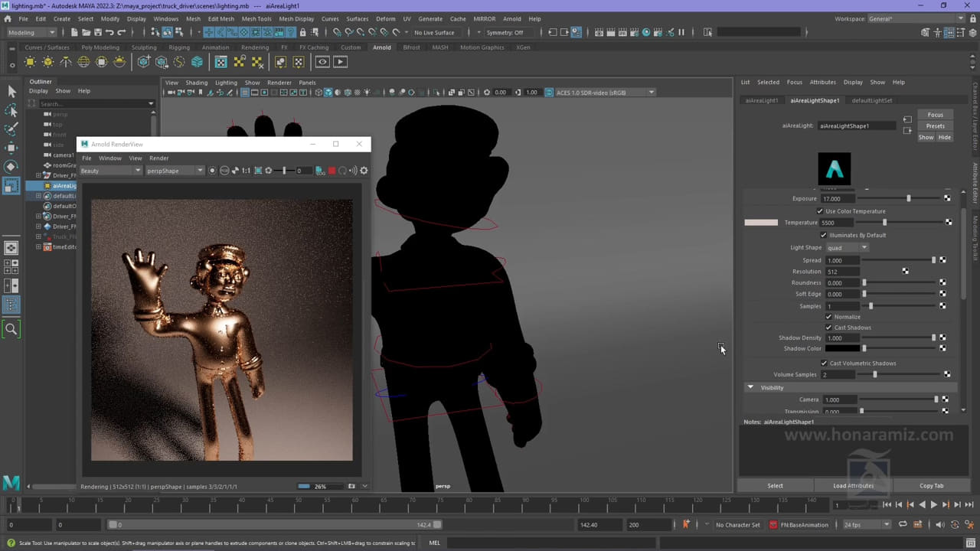Uncheck Cast Volumetric Shadows
The width and height of the screenshot is (980, 551).
tap(824, 364)
